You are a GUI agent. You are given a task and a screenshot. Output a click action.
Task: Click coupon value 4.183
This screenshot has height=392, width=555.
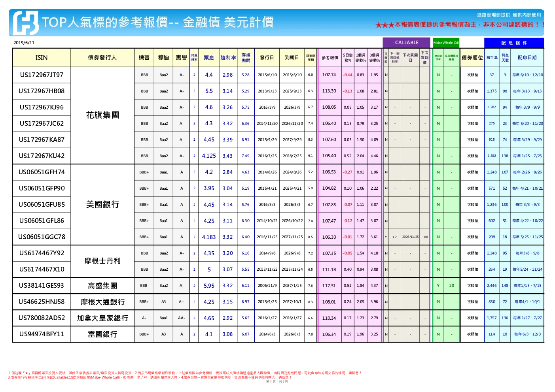click(x=209, y=237)
